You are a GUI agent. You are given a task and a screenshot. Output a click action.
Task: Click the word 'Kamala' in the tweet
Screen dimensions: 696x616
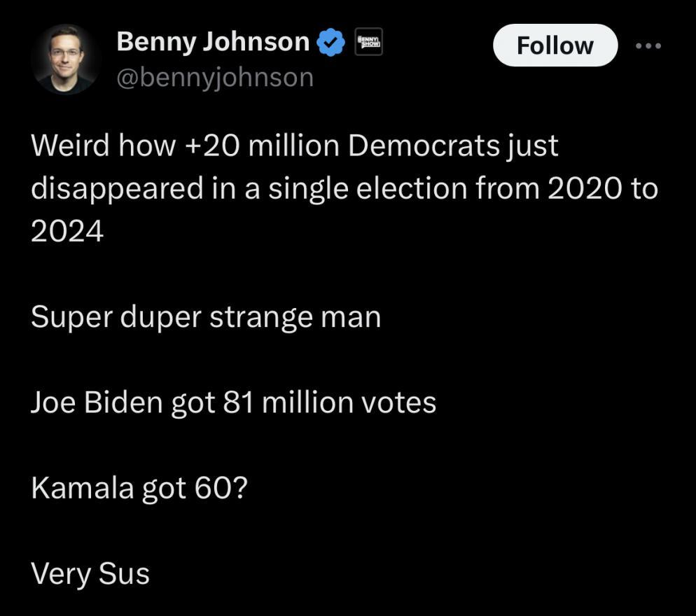[81, 488]
